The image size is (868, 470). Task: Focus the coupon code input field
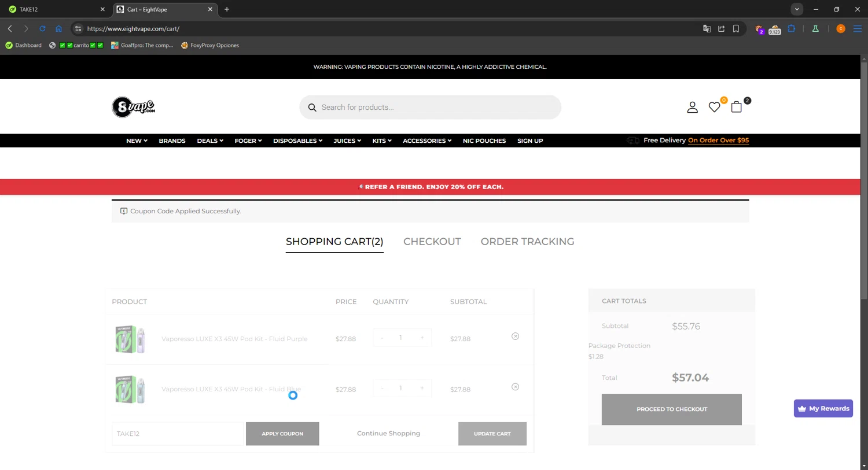[178, 434]
